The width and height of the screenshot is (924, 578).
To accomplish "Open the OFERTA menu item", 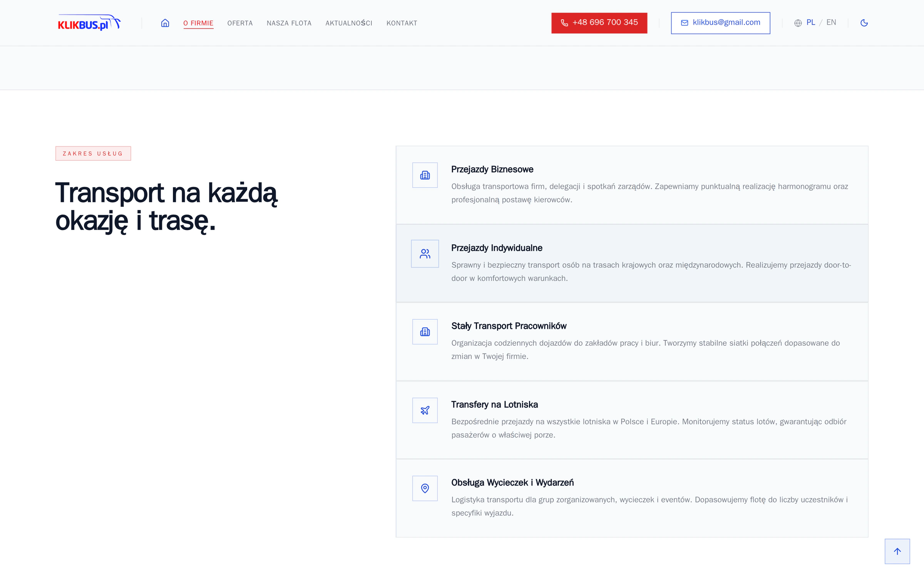I will (x=240, y=23).
